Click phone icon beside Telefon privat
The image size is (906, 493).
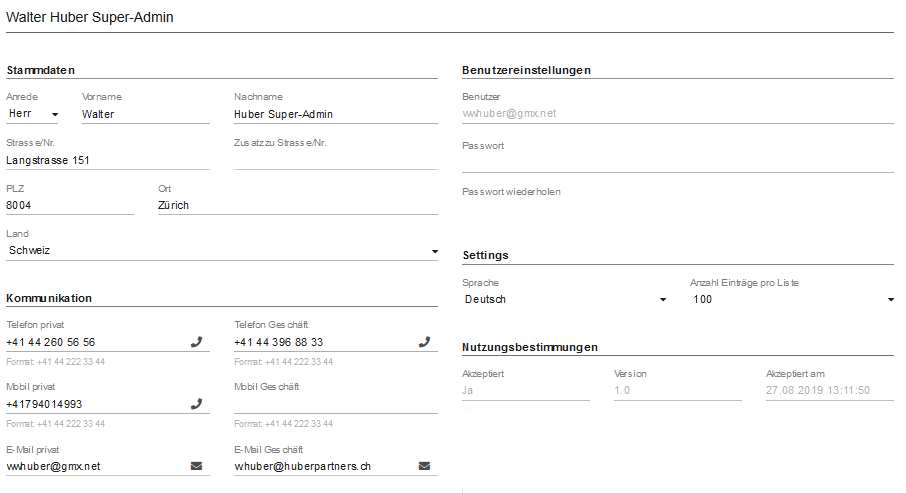196,342
